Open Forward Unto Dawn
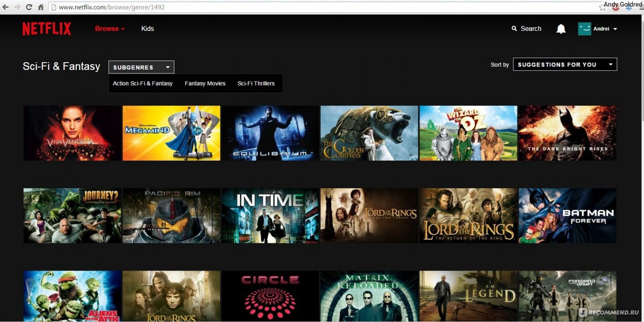The height and width of the screenshot is (322, 644). (568, 296)
